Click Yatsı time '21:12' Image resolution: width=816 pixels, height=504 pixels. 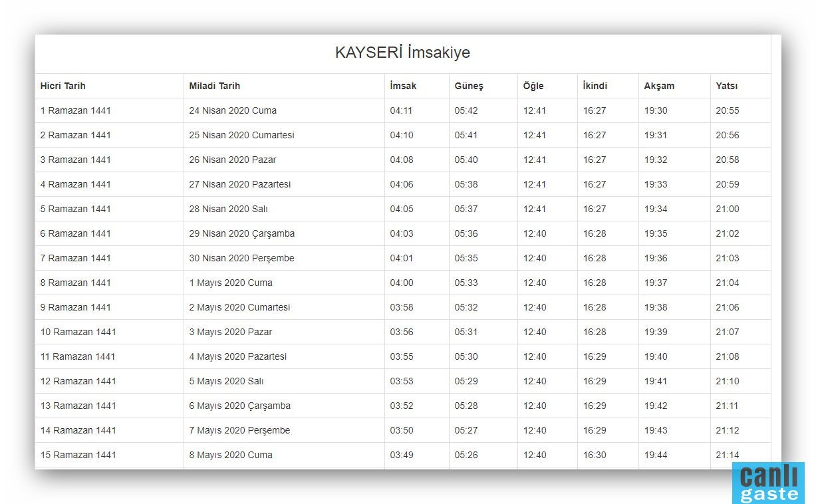coord(728,430)
